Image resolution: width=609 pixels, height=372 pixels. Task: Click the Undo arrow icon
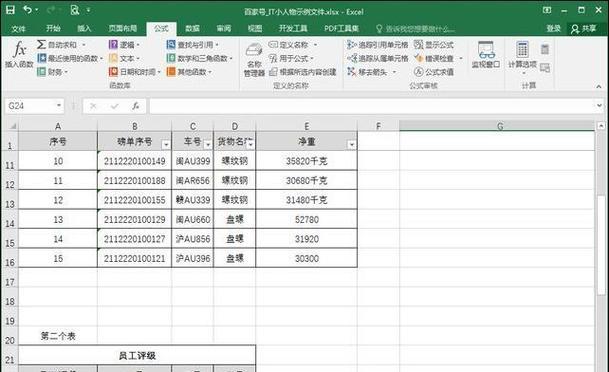(x=28, y=10)
